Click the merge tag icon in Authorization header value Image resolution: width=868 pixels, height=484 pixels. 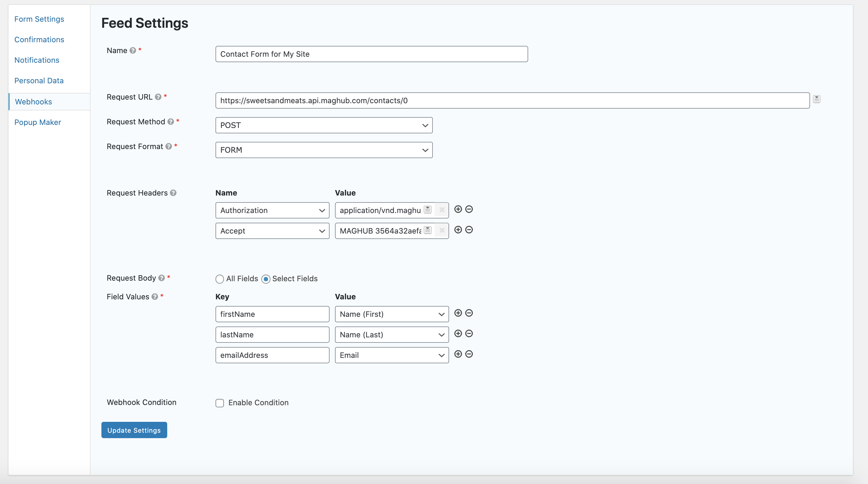pyautogui.click(x=427, y=209)
